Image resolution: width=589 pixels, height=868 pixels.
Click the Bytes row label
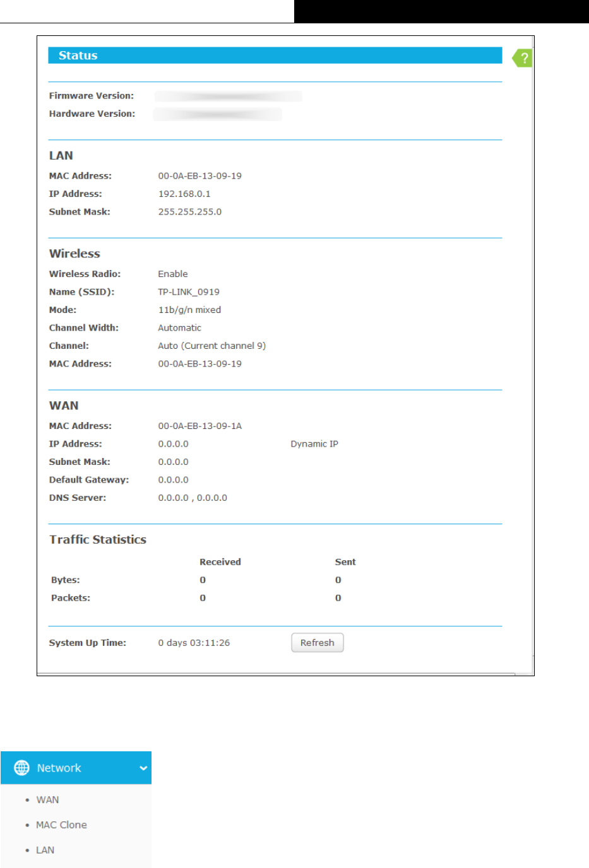point(66,580)
